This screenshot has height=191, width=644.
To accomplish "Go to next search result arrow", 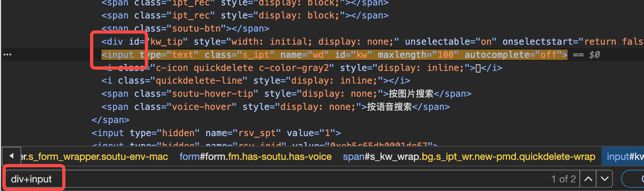I will coord(604,179).
